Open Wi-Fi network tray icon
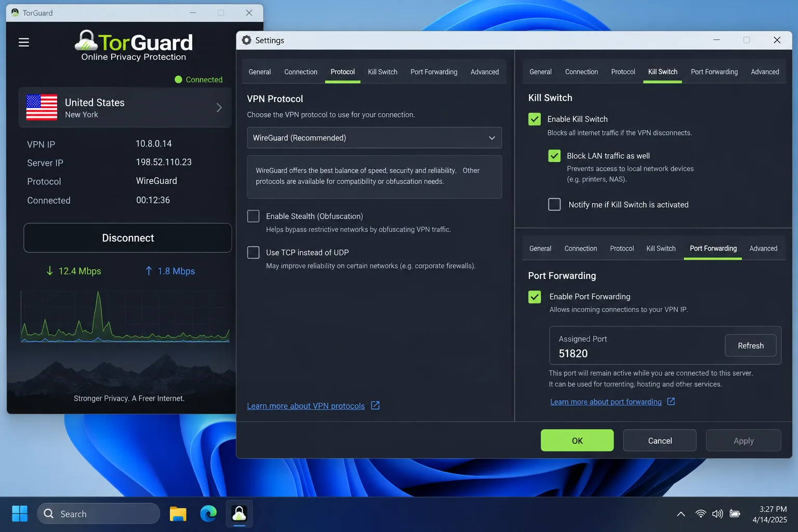 pos(701,514)
